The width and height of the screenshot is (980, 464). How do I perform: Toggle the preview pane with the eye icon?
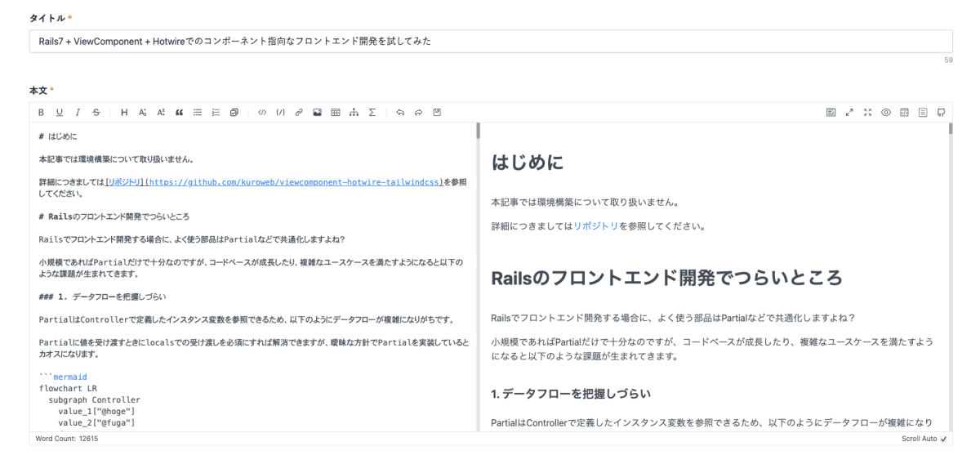(885, 112)
